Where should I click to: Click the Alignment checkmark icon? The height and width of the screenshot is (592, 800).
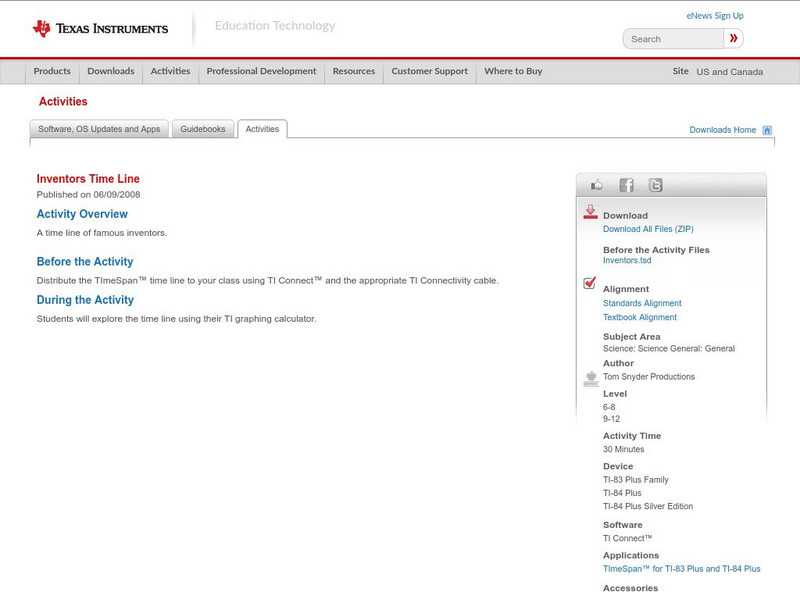pos(590,284)
